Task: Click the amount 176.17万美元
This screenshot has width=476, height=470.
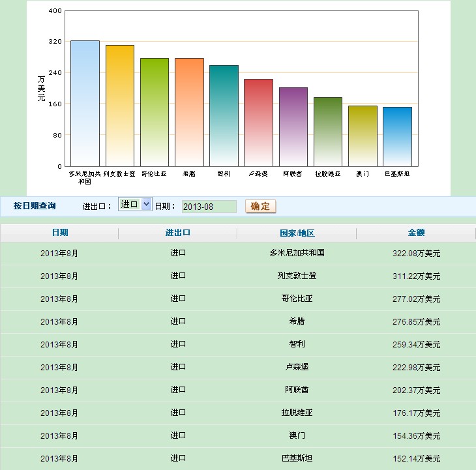Action: [x=416, y=413]
